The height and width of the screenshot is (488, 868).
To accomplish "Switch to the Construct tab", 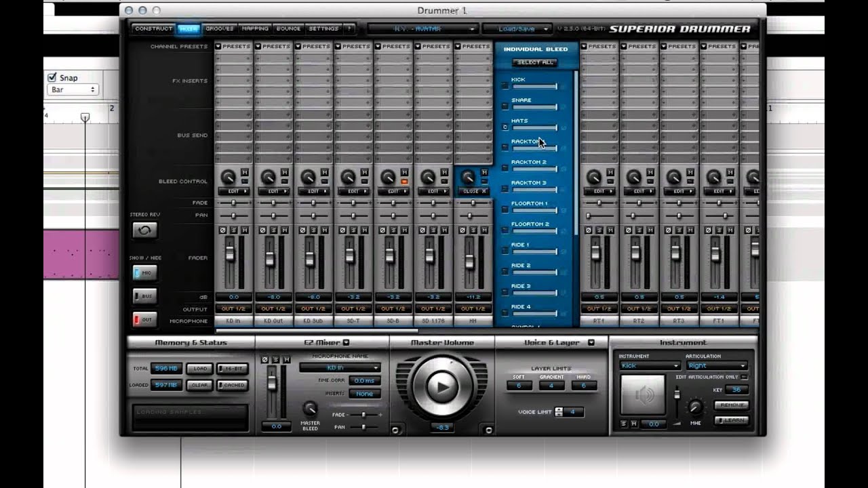I will tap(153, 28).
